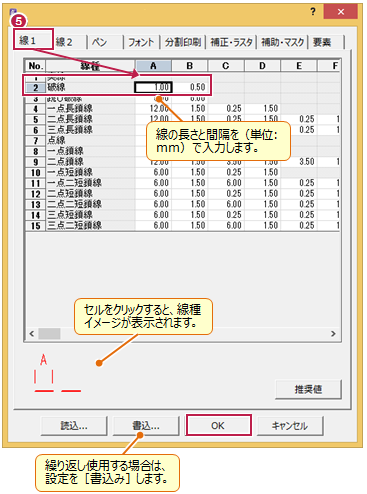Click column header C in the table
367x494 pixels.
click(x=226, y=66)
